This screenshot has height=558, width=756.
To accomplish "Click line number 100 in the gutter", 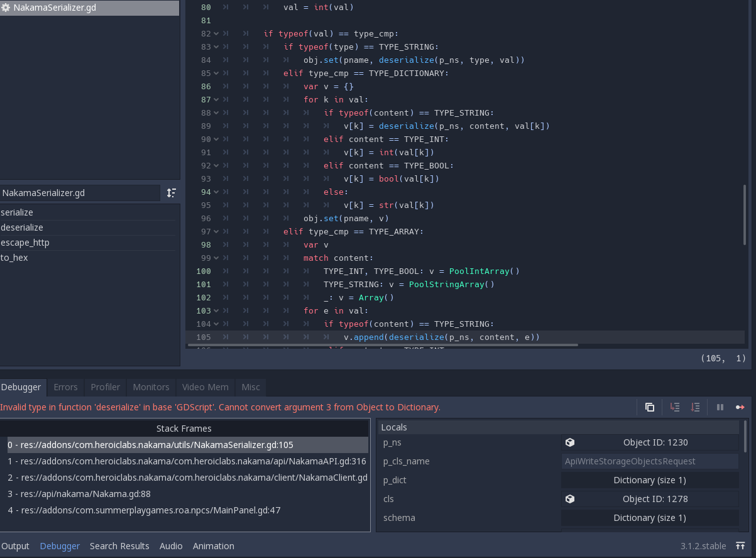I will pyautogui.click(x=204, y=271).
